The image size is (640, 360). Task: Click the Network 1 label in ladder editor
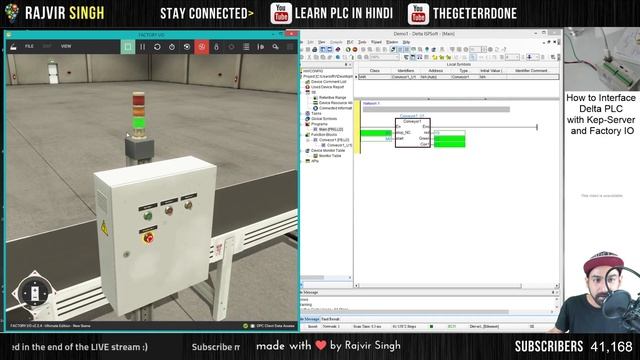tap(371, 103)
